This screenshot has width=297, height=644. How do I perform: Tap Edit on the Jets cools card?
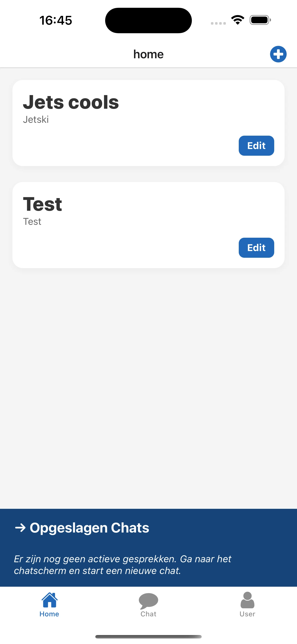256,146
